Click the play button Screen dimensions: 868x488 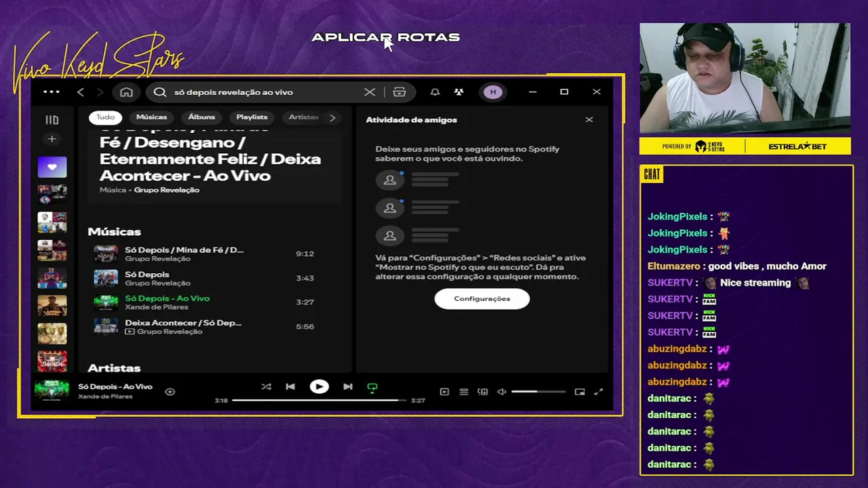point(319,387)
